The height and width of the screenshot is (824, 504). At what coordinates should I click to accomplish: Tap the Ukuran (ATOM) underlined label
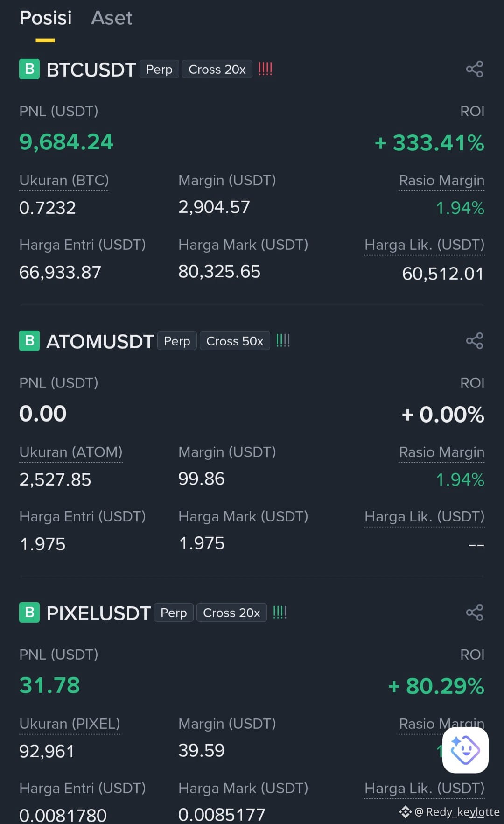71,452
